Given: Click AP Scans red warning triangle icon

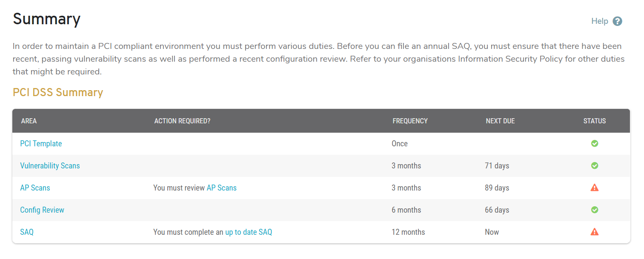Looking at the screenshot, I should 595,188.
